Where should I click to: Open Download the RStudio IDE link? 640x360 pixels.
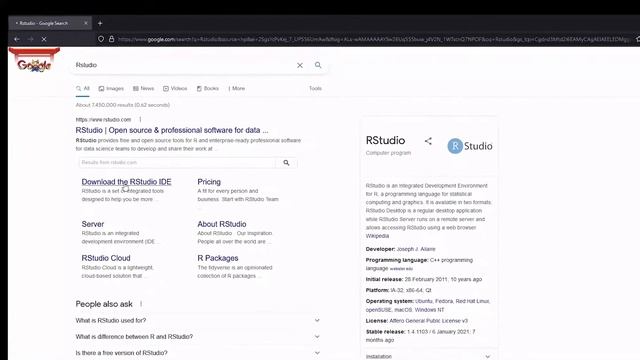tap(126, 182)
